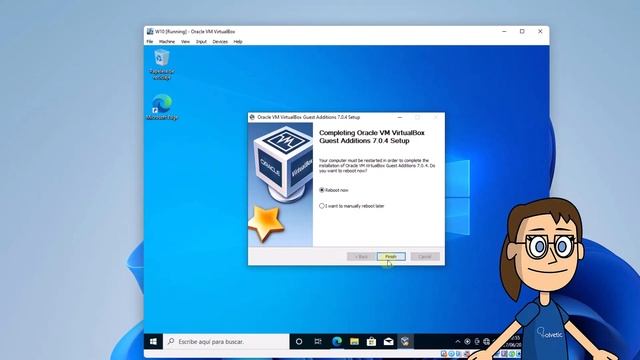The width and height of the screenshot is (640, 360).
Task: Click the Guest Additions setup title icon
Action: click(252, 117)
